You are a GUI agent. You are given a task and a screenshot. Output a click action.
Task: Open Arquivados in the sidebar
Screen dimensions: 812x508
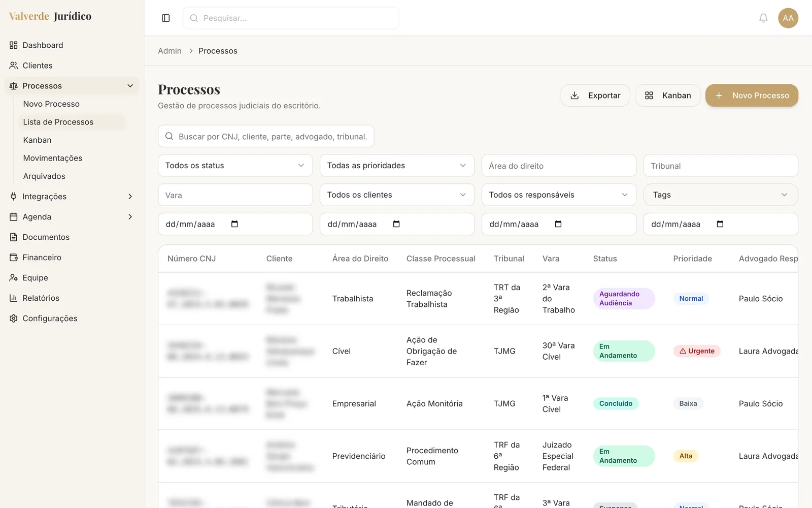point(44,176)
